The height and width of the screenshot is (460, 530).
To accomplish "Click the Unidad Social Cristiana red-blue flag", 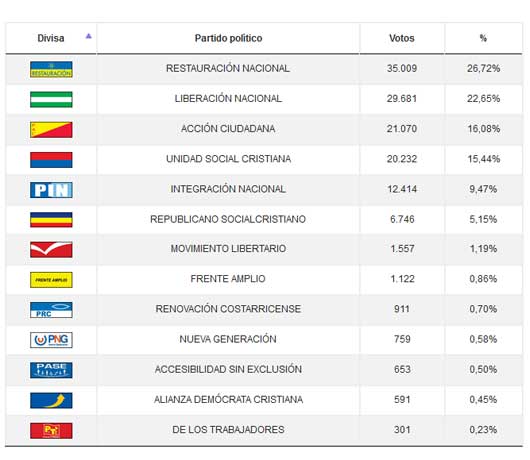I will (x=51, y=160).
